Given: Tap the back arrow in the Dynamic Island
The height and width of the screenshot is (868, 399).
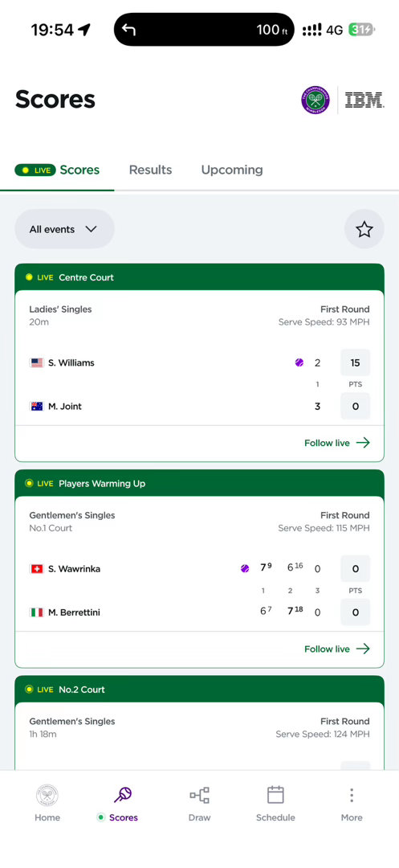Looking at the screenshot, I should coord(128,30).
